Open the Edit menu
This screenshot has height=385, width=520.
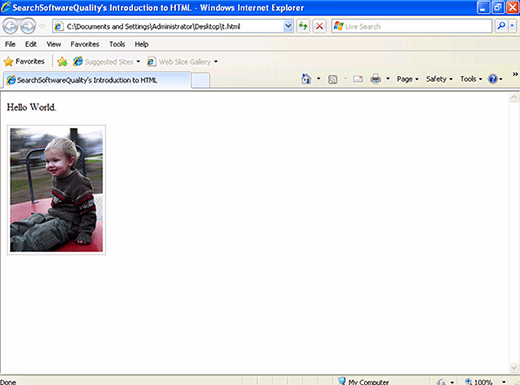[31, 44]
